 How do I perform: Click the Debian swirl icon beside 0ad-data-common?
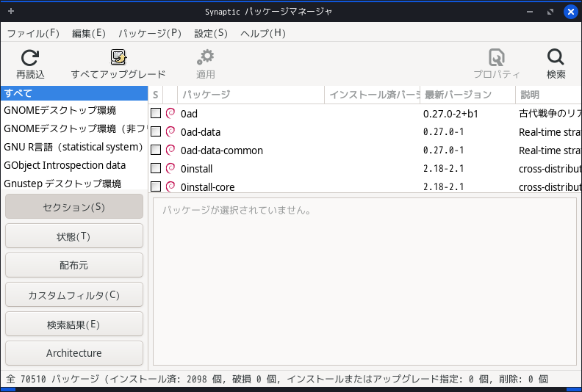click(x=170, y=150)
